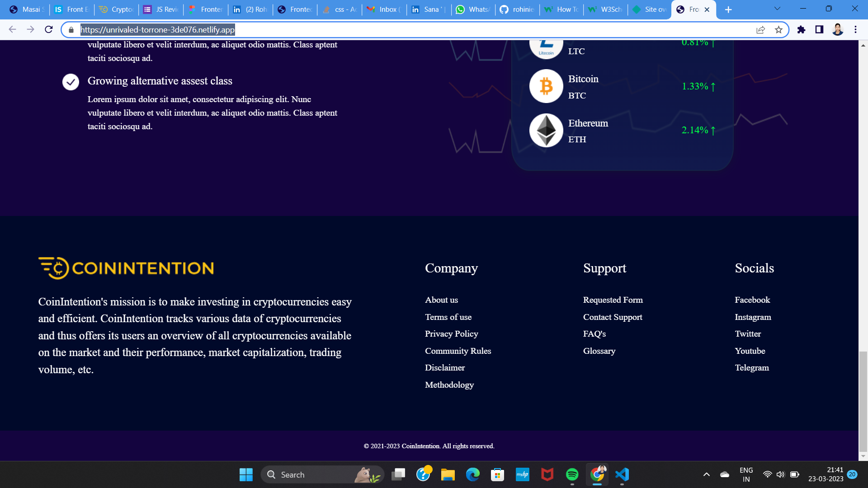Open the Privacy Policy footer link

(451, 334)
